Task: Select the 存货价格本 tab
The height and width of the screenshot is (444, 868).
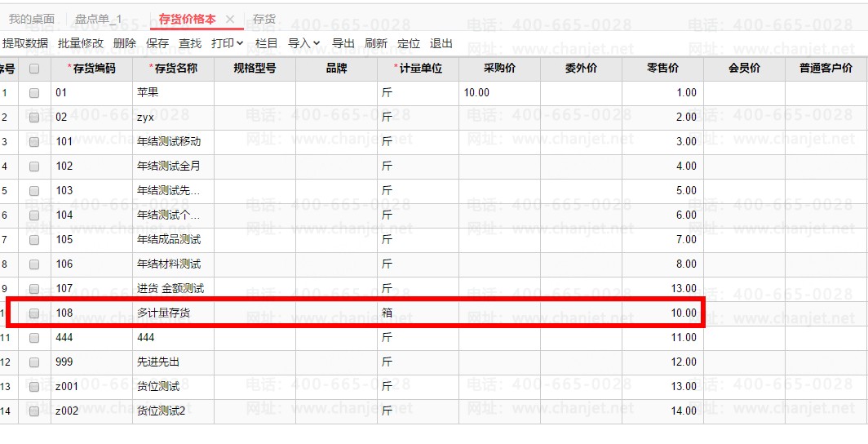Action: 187,20
